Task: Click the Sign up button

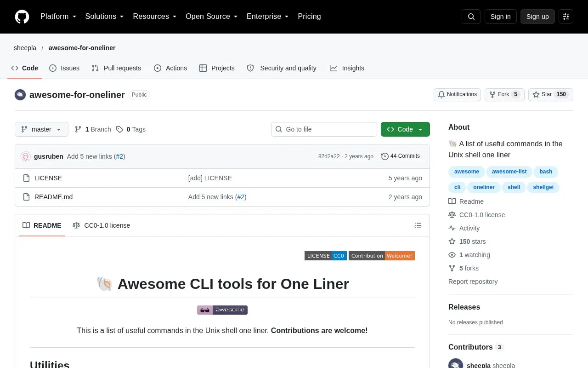Action: point(537,17)
